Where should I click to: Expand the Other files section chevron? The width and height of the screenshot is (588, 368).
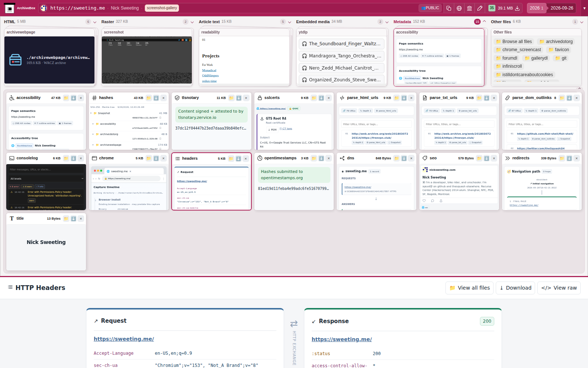[582, 22]
